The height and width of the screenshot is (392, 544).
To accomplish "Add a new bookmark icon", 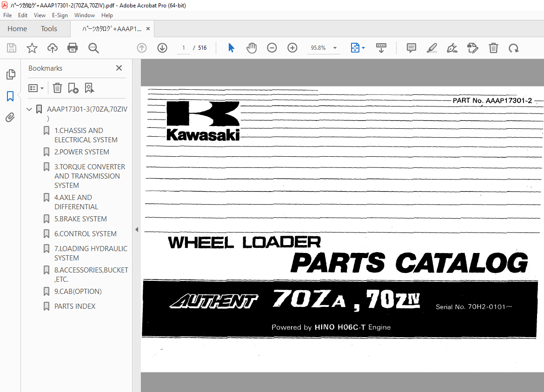I will tap(73, 88).
